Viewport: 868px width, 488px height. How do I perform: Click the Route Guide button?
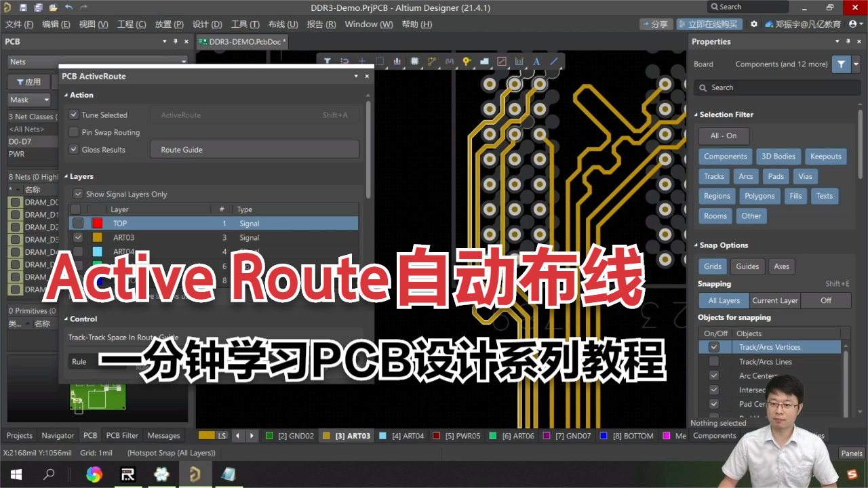click(254, 150)
